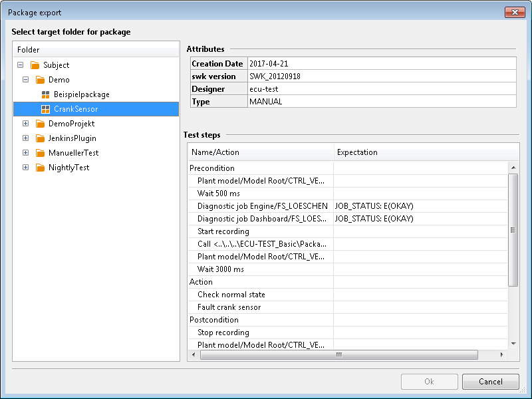
Task: Click the scroll left arrow in Test steps
Action: click(x=194, y=354)
